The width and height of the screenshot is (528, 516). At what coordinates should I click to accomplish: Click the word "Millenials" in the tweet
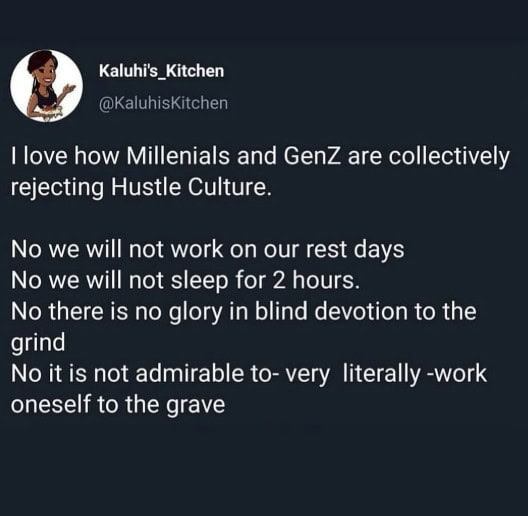click(178, 157)
